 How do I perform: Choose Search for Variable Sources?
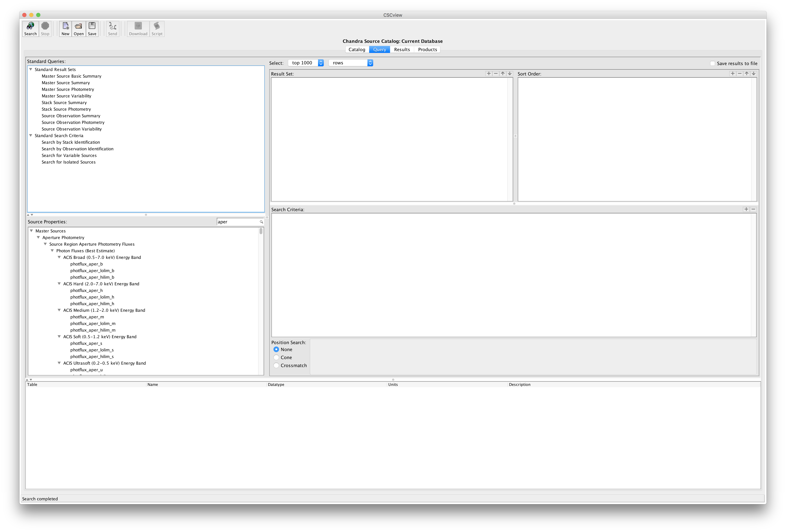(x=69, y=156)
